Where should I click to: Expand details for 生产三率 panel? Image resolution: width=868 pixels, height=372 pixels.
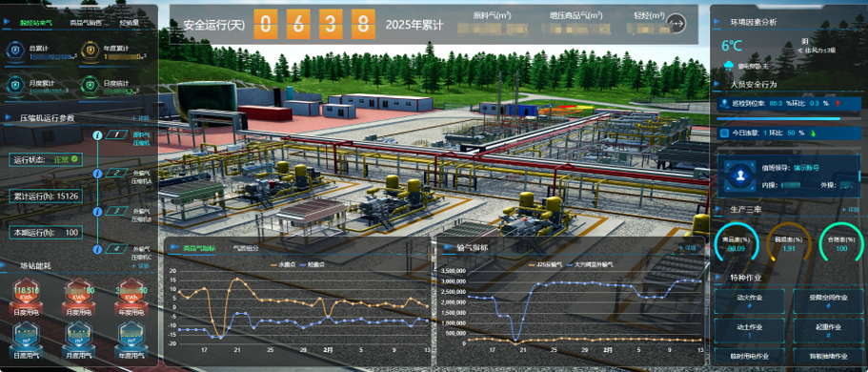click(x=850, y=210)
